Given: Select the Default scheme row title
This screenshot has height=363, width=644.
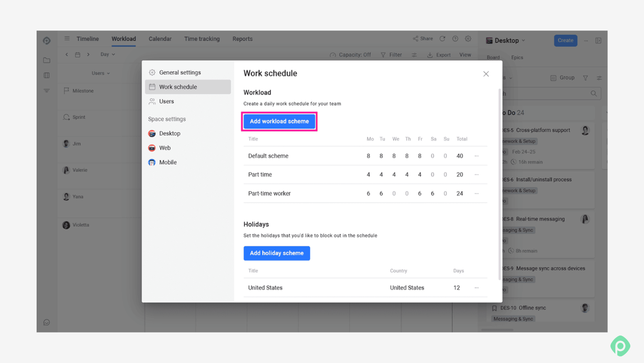Looking at the screenshot, I should pyautogui.click(x=268, y=156).
